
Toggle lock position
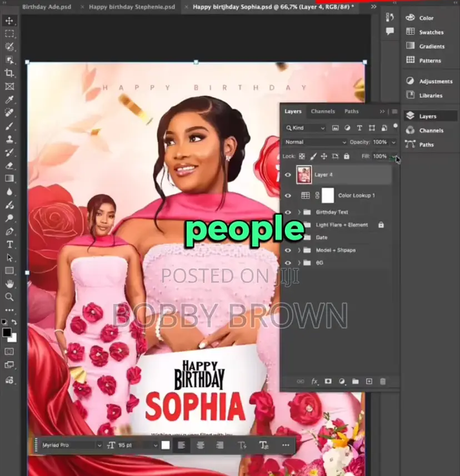pos(324,156)
